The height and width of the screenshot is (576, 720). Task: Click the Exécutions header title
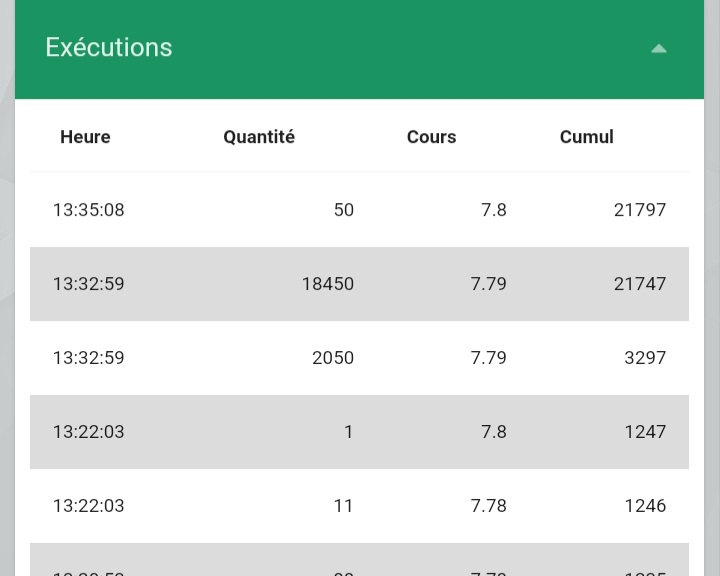[109, 47]
